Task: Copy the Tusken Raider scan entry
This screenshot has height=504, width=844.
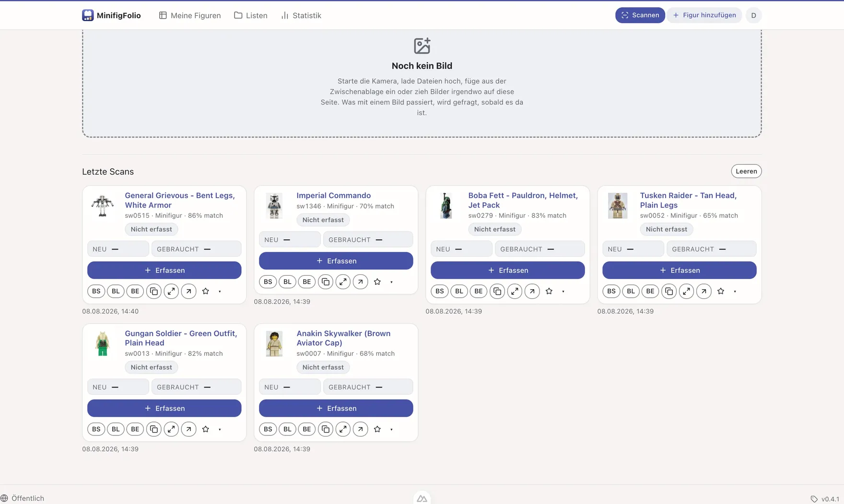Action: click(x=669, y=291)
